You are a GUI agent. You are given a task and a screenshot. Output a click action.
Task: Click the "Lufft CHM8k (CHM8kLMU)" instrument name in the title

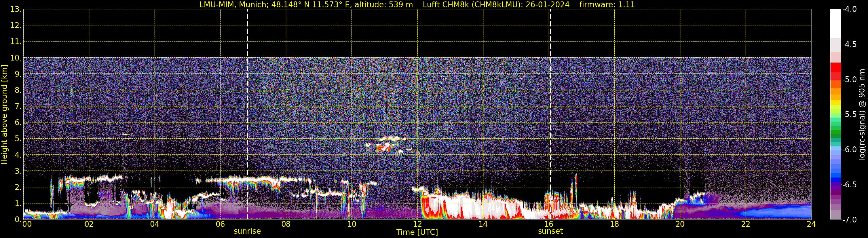[472, 5]
